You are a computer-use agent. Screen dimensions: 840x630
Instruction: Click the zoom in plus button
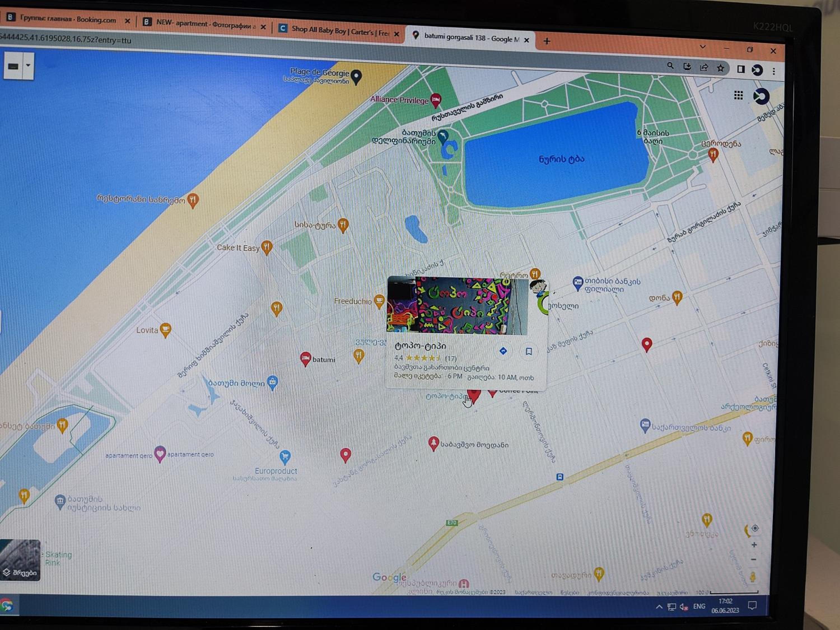pyautogui.click(x=754, y=545)
